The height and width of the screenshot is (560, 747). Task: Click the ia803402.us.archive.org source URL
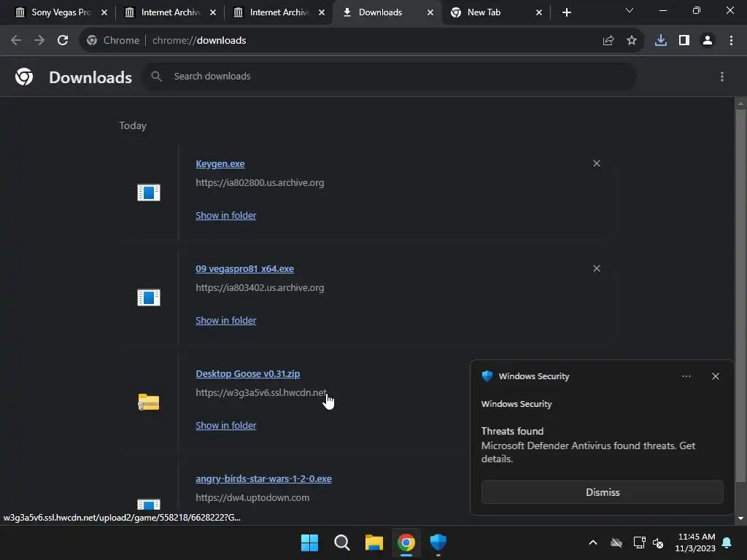tap(260, 287)
